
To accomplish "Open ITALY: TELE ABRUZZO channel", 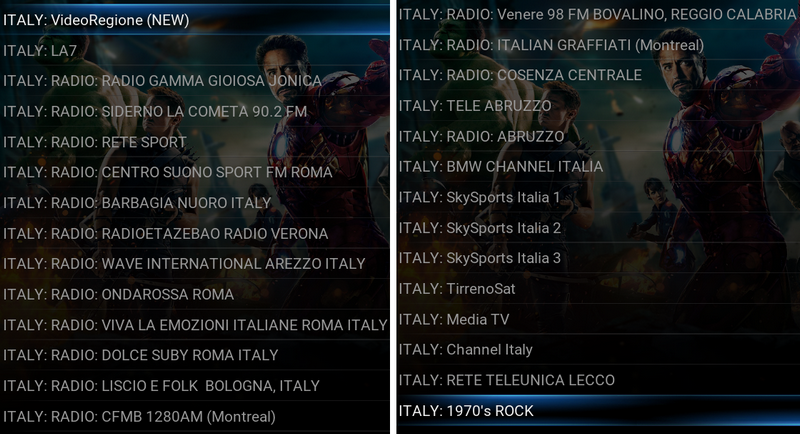I will click(598, 106).
